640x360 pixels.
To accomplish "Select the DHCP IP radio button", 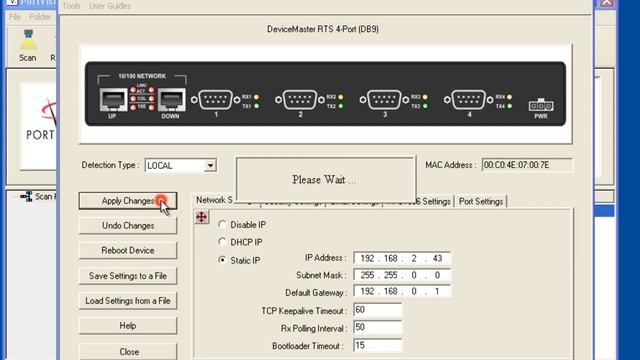I will pos(222,242).
